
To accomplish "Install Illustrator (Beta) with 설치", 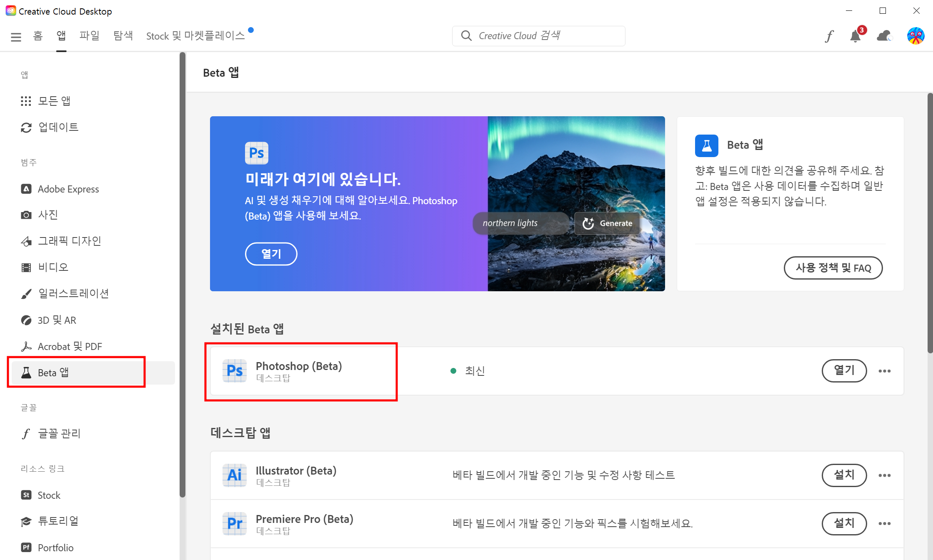I will point(844,475).
